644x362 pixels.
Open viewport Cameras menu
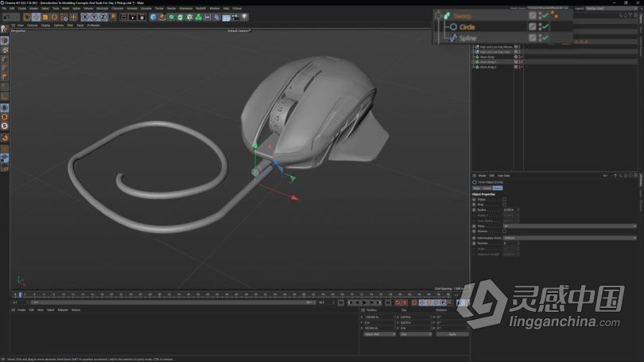click(33, 25)
